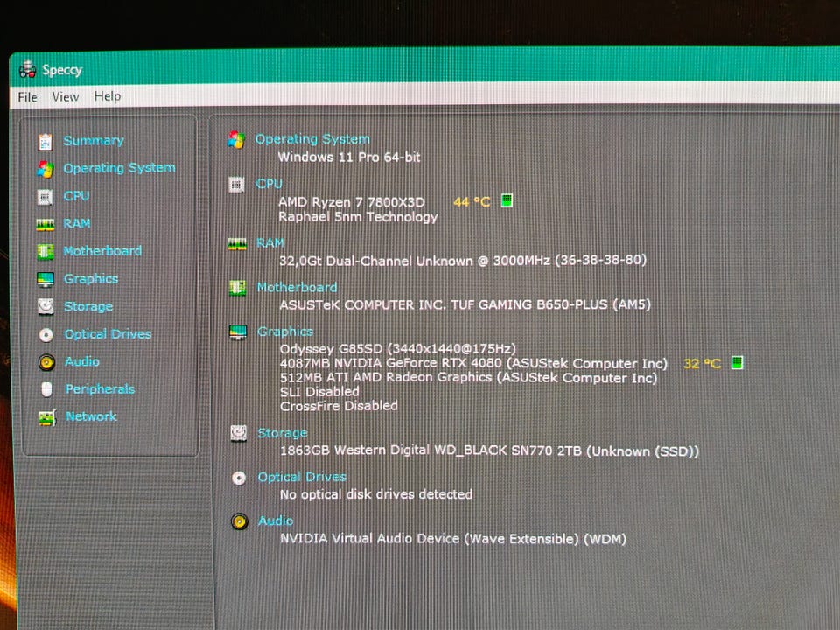
Task: Open Peripherals entry in sidebar
Action: point(100,388)
